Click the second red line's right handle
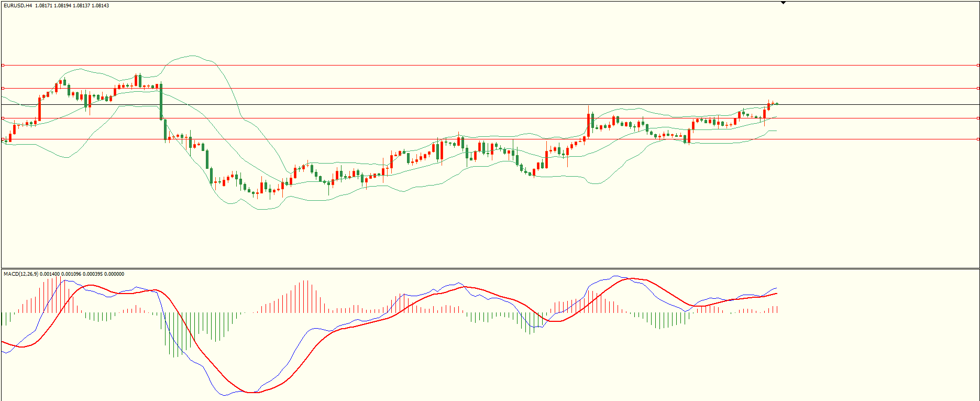 coord(978,88)
